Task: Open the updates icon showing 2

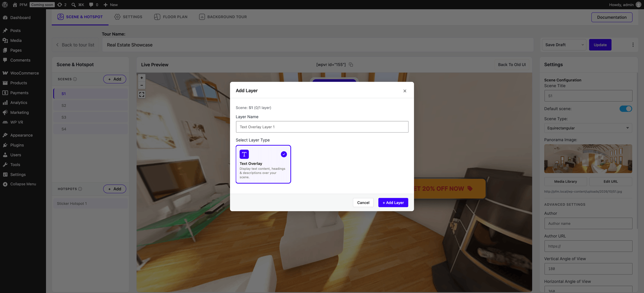Action: click(x=62, y=5)
